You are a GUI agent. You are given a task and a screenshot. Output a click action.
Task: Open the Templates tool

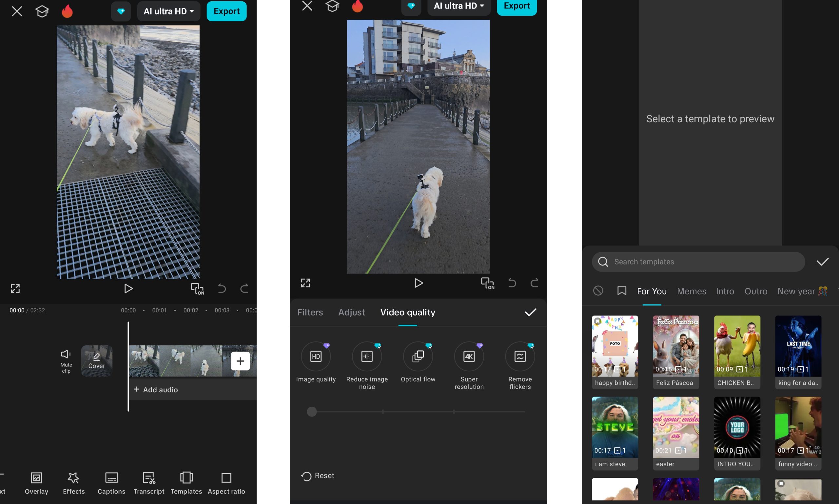pos(186,483)
